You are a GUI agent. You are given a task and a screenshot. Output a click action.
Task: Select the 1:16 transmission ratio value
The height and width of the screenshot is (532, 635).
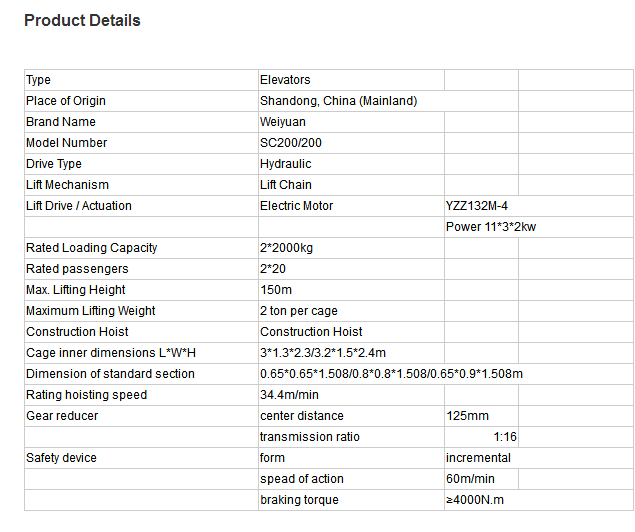pyautogui.click(x=505, y=437)
